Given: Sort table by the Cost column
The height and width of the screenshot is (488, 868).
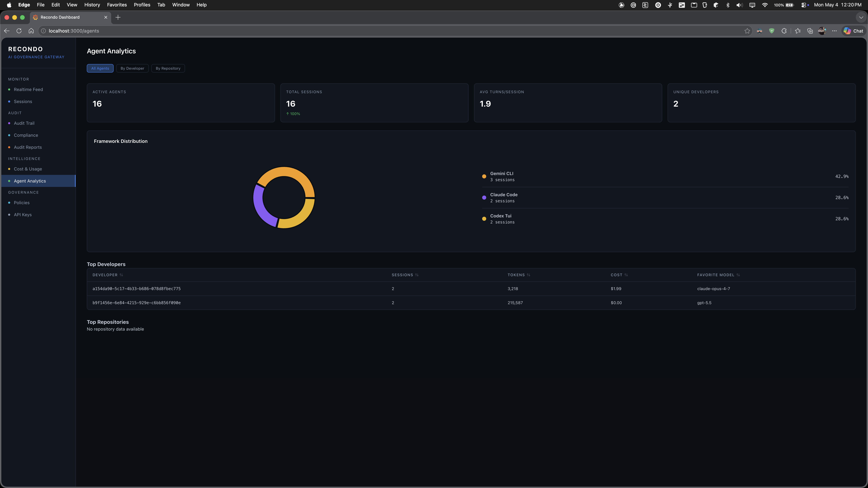Looking at the screenshot, I should (619, 275).
